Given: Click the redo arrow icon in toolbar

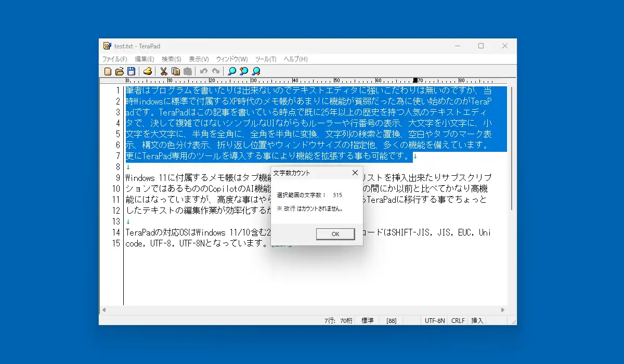Looking at the screenshot, I should click(x=215, y=71).
